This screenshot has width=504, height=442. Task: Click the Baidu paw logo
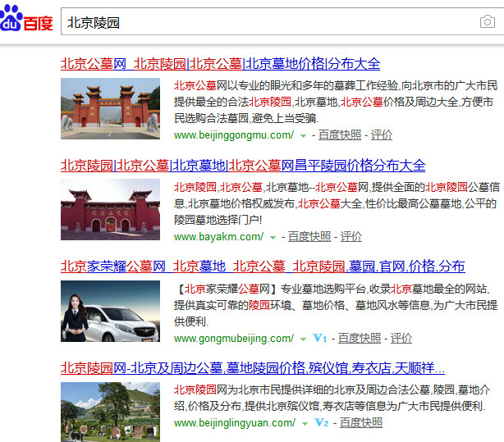[x=26, y=19]
